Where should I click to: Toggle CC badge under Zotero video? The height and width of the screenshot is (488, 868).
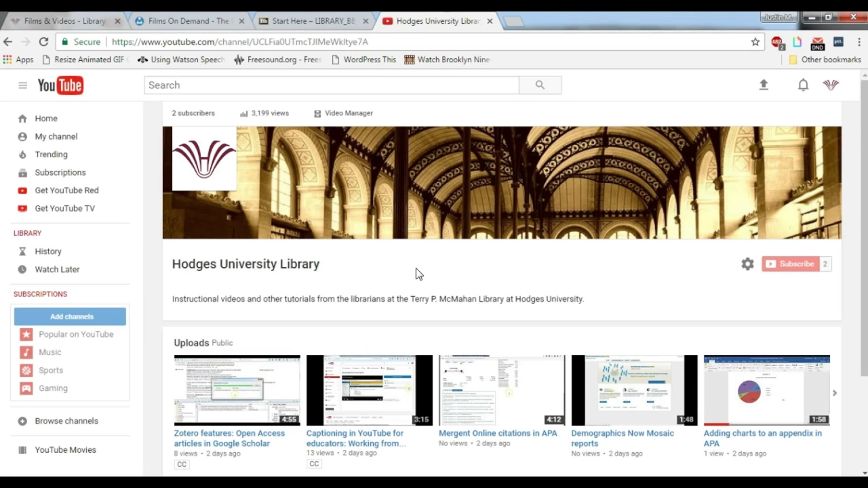point(182,464)
